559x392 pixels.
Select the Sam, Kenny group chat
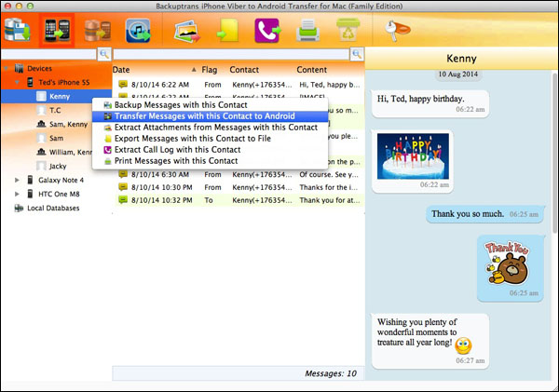[62, 124]
